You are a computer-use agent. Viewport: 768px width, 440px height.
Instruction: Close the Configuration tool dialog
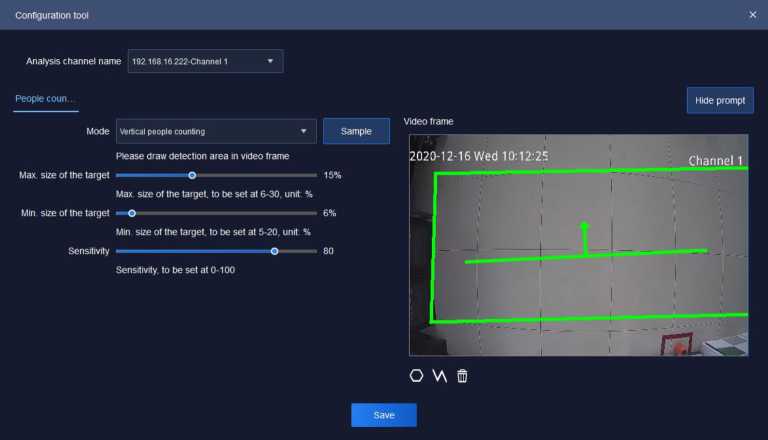coord(752,15)
